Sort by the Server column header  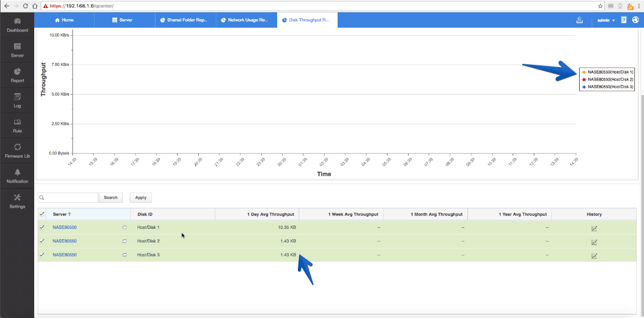89,214
